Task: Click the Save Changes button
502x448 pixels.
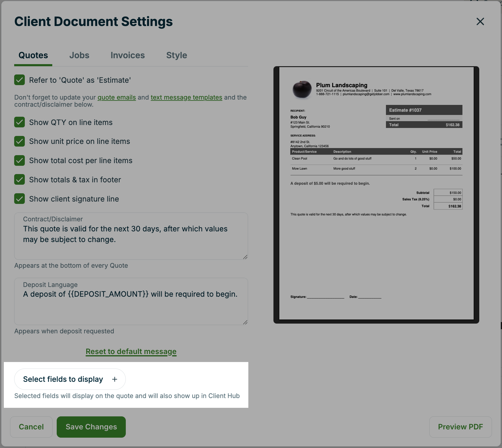Action: pyautogui.click(x=91, y=427)
